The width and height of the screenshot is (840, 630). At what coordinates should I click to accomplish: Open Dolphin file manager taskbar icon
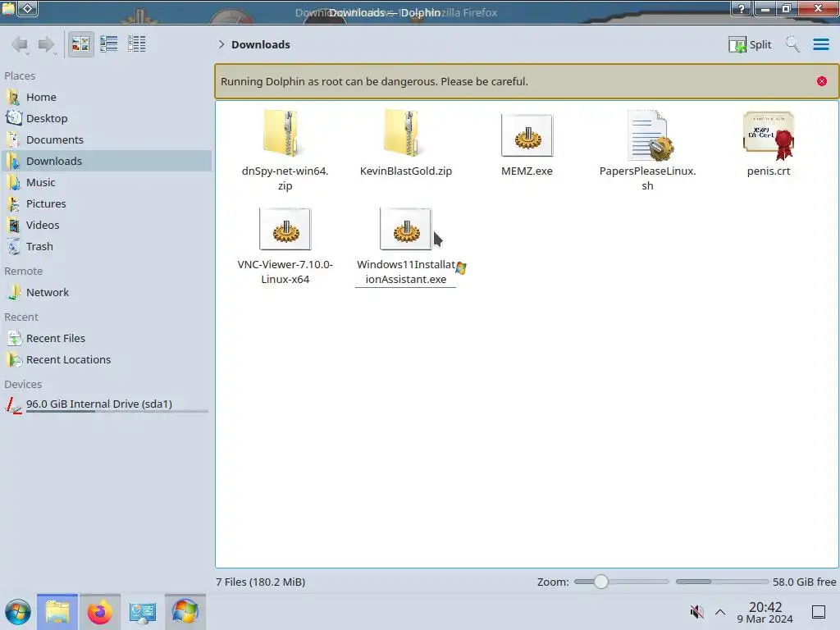[57, 612]
